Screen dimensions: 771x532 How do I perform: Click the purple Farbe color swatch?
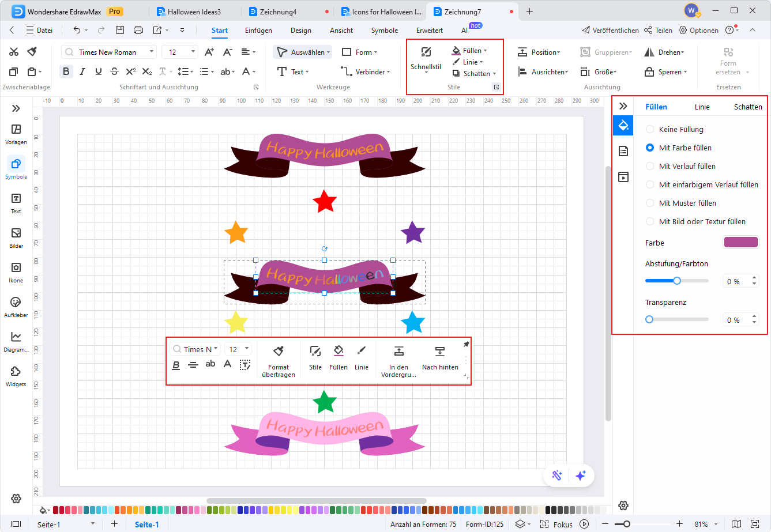pos(740,243)
